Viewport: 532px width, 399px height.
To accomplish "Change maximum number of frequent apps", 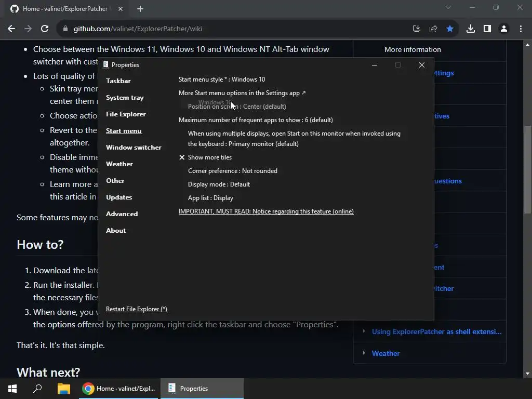I will point(256,120).
